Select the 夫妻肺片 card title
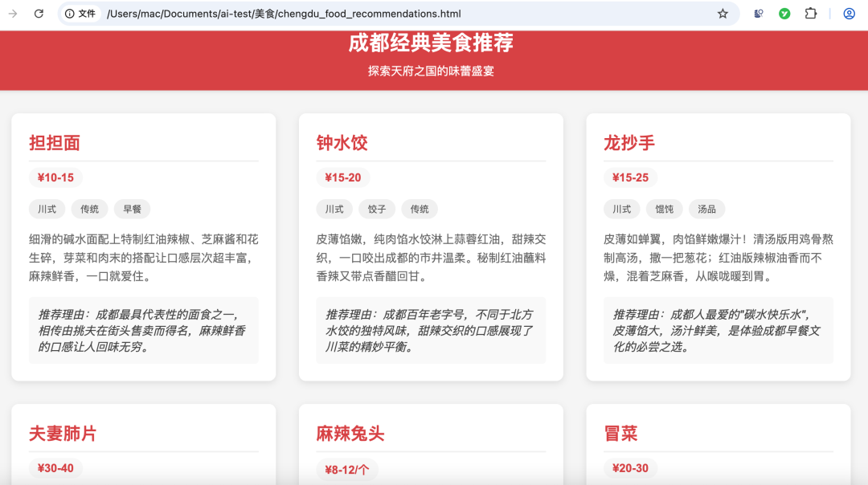 [x=63, y=433]
